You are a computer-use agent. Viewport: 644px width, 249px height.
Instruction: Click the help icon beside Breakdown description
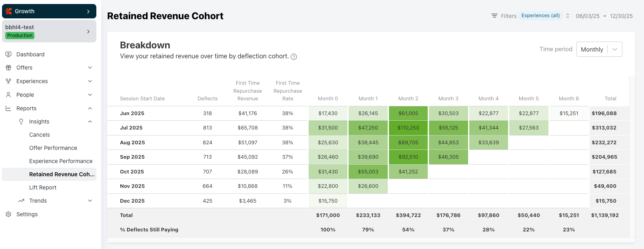(x=294, y=57)
